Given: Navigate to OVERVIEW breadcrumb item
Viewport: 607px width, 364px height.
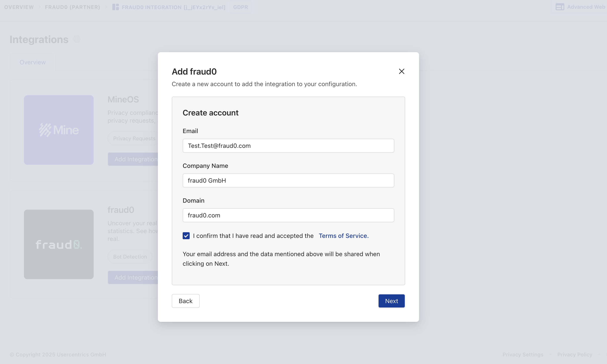Looking at the screenshot, I should pyautogui.click(x=19, y=7).
